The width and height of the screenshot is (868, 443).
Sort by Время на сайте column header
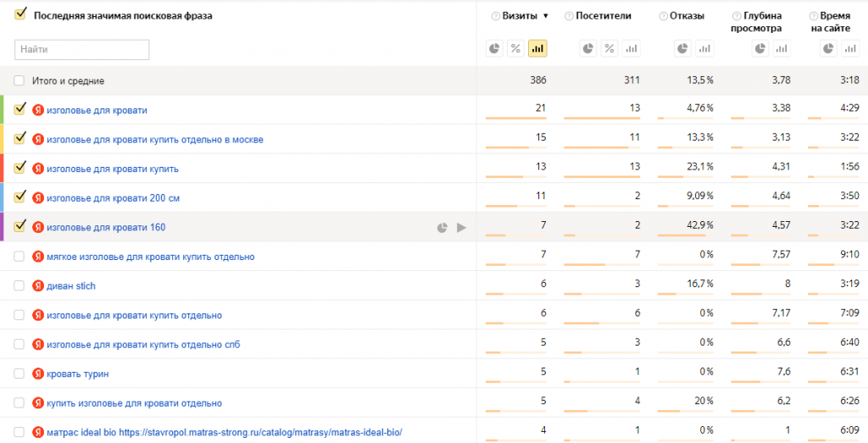[x=831, y=22]
